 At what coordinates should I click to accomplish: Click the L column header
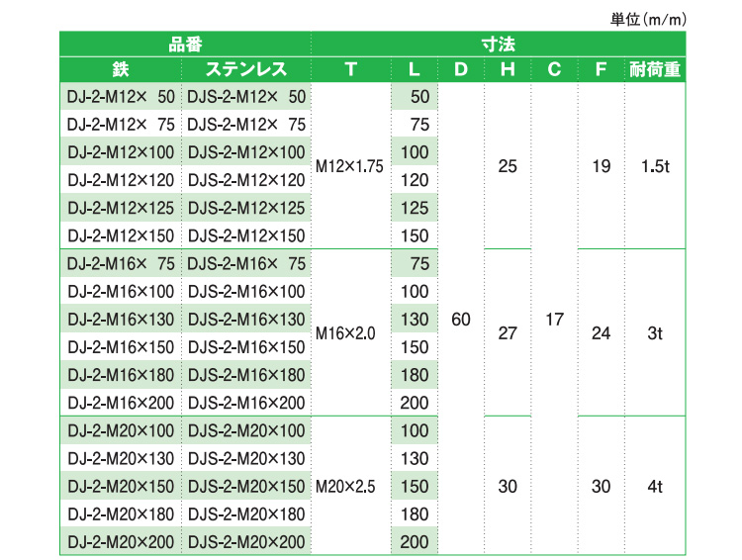(x=415, y=69)
